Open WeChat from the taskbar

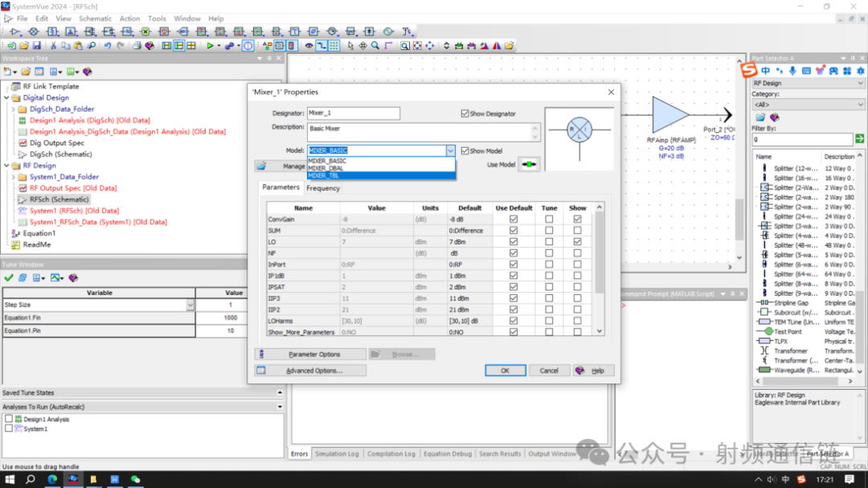(x=136, y=480)
